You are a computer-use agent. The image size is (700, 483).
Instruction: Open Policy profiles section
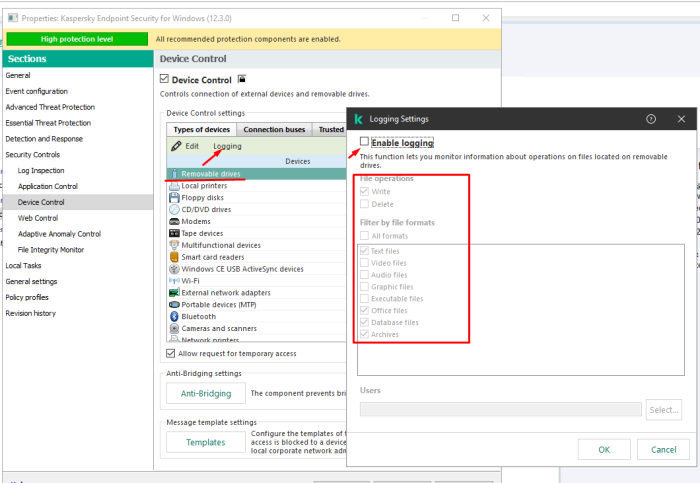(27, 297)
